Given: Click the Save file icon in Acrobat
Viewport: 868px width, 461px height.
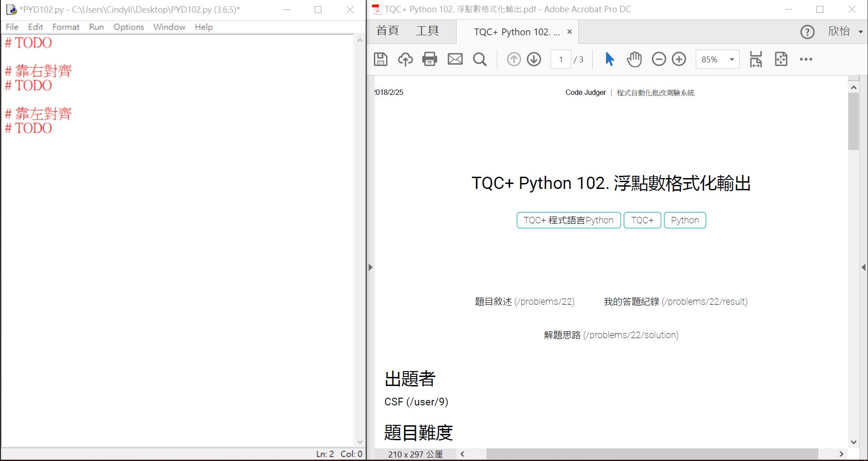Looking at the screenshot, I should tap(381, 59).
